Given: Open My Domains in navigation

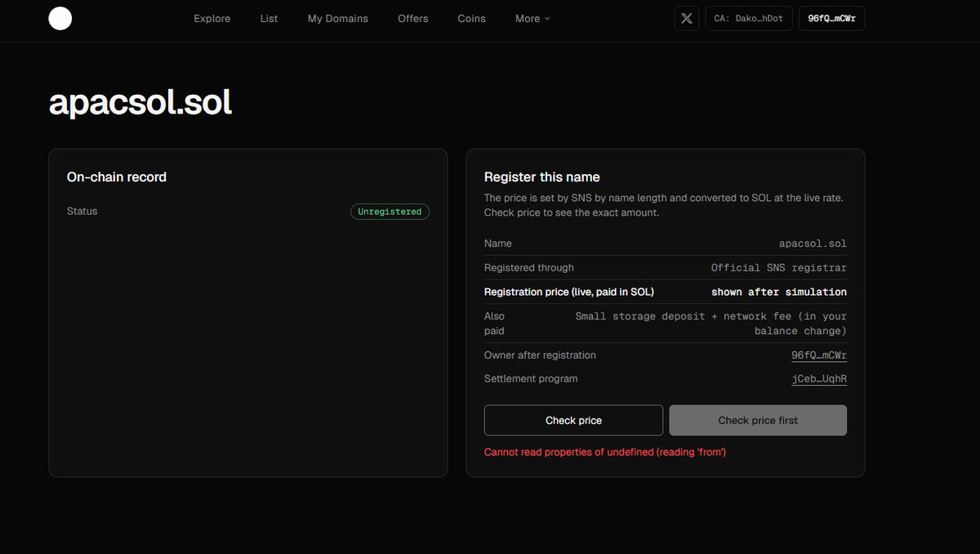Looking at the screenshot, I should pos(338,18).
